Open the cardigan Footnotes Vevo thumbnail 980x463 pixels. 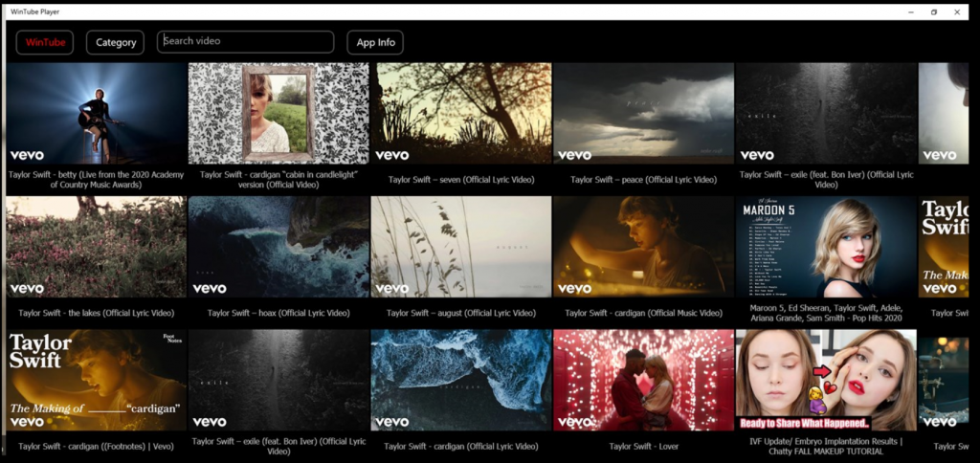point(97,381)
